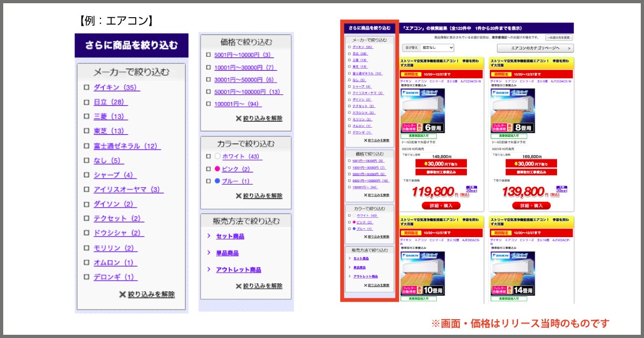The height and width of the screenshot is (338, 644).
Task: Click 詳細・購入 under the 139,800円 product
Action: [x=531, y=205]
